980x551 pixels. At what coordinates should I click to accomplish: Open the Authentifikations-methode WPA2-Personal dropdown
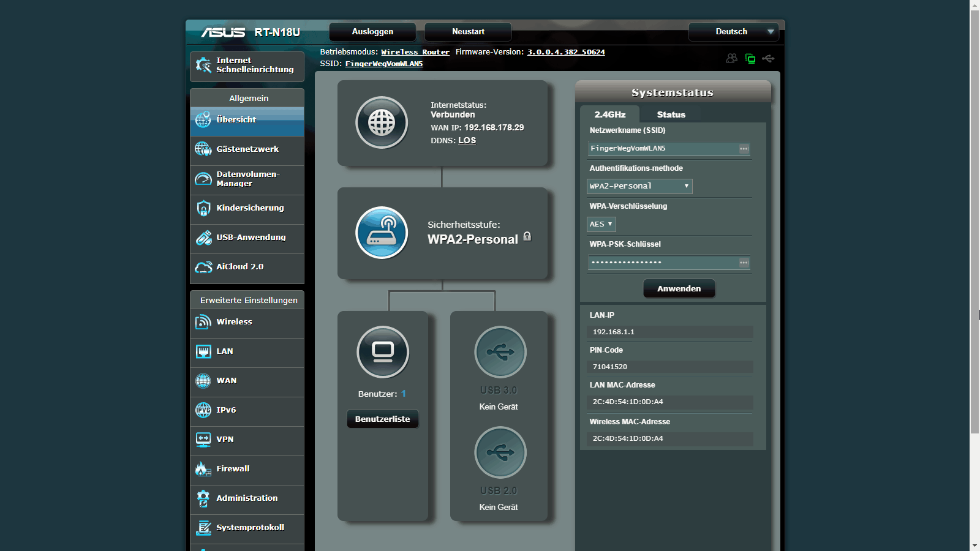(x=639, y=186)
